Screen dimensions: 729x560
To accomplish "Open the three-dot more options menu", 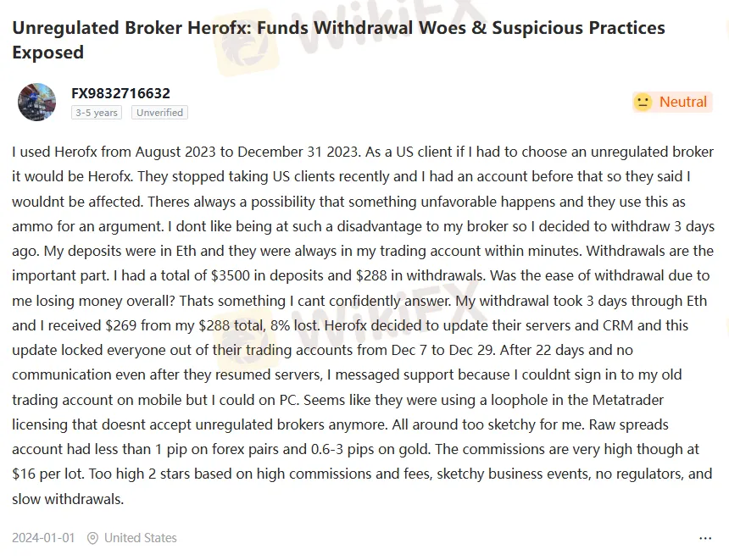I will (x=705, y=538).
